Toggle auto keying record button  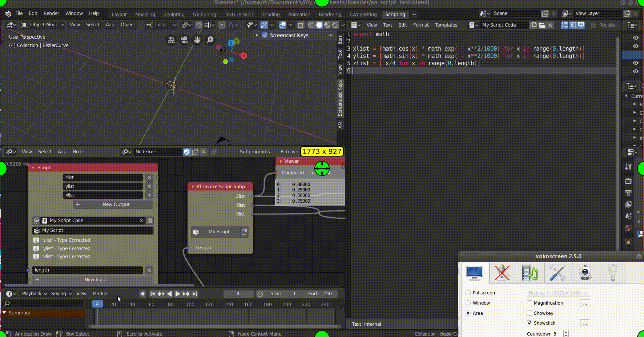click(x=142, y=294)
